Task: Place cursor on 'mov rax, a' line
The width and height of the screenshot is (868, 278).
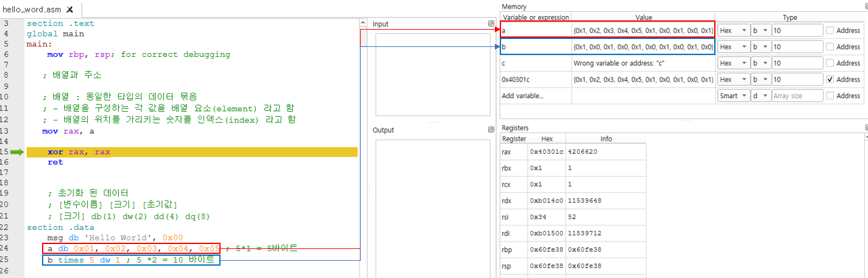Action: (68, 132)
